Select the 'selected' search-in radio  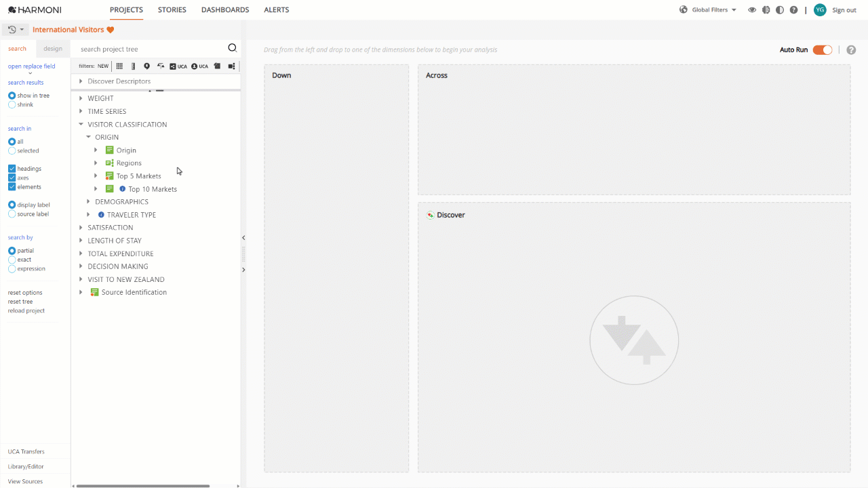coord(12,150)
